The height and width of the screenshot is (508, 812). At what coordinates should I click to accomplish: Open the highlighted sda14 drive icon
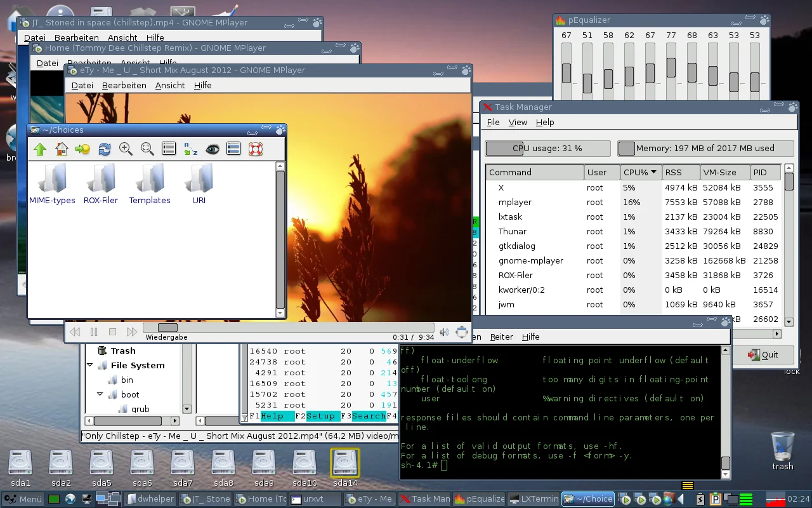345,468
